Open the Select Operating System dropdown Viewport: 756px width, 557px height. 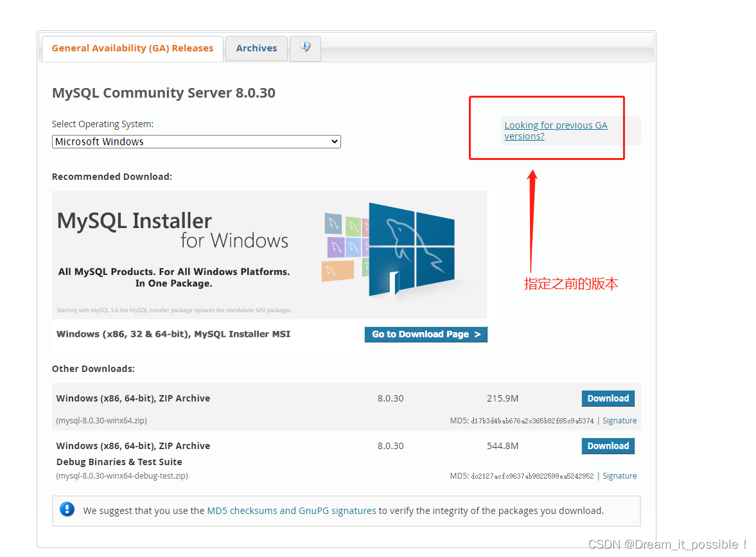(x=197, y=142)
